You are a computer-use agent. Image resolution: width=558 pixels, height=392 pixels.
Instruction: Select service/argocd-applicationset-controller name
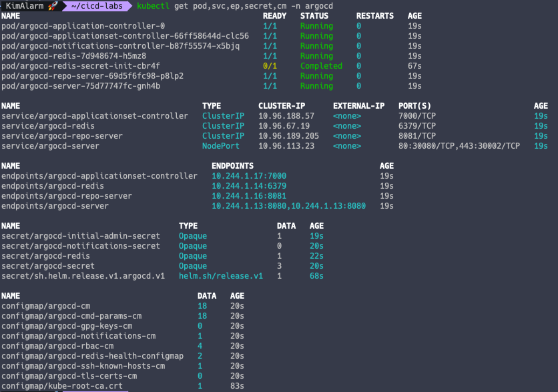tap(95, 116)
